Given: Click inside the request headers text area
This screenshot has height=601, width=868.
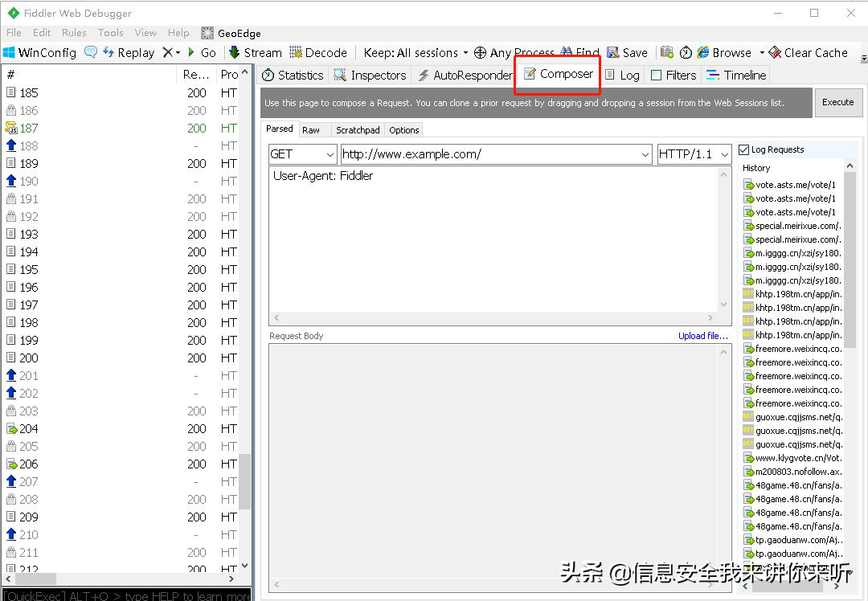Looking at the screenshot, I should coord(493,240).
